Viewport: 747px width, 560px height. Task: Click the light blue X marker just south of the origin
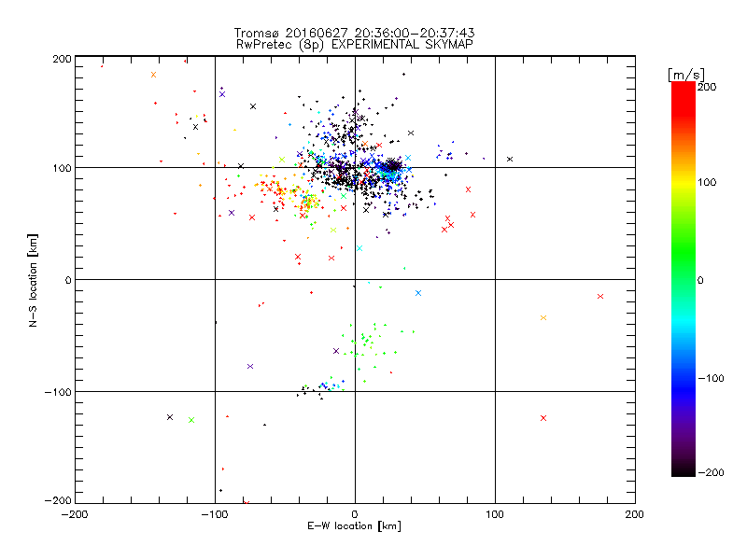[x=418, y=293]
